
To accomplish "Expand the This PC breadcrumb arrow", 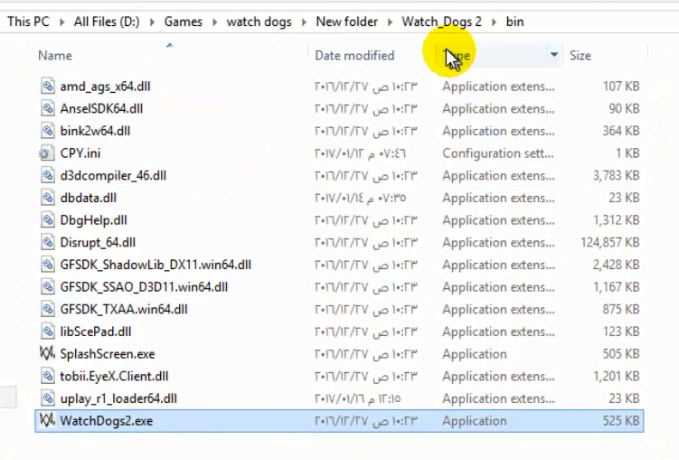I will point(62,22).
